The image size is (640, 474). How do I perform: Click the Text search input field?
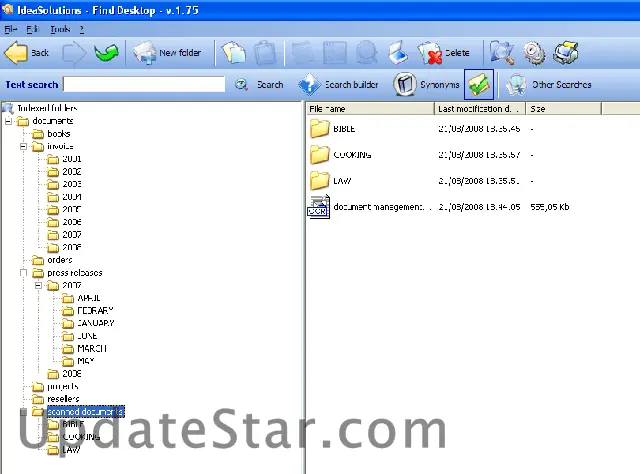pyautogui.click(x=144, y=85)
